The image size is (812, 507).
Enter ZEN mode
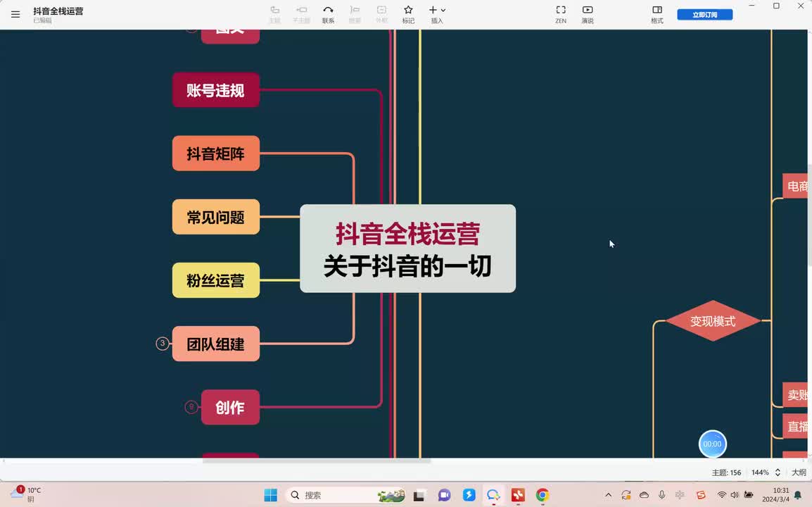pyautogui.click(x=561, y=15)
